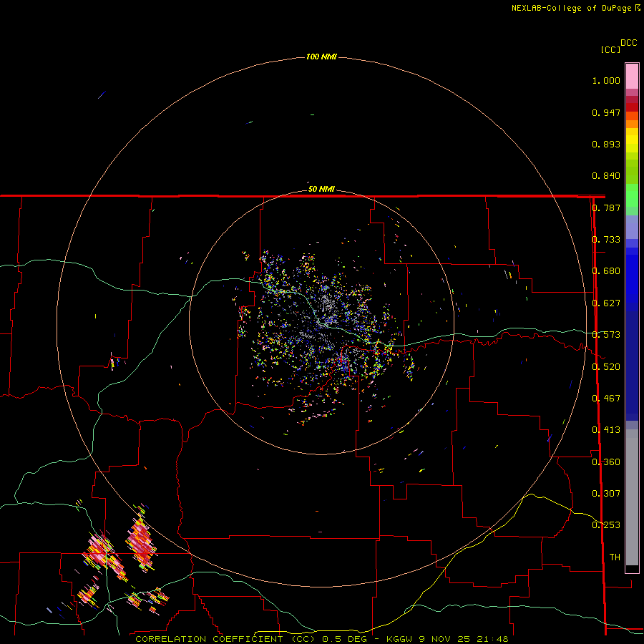Select the 0.307 legend value

pyautogui.click(x=606, y=494)
